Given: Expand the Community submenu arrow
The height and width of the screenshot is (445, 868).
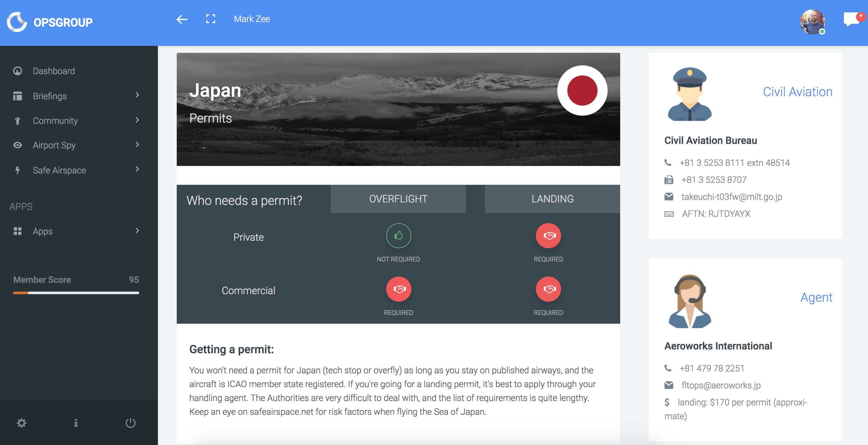Looking at the screenshot, I should (137, 120).
